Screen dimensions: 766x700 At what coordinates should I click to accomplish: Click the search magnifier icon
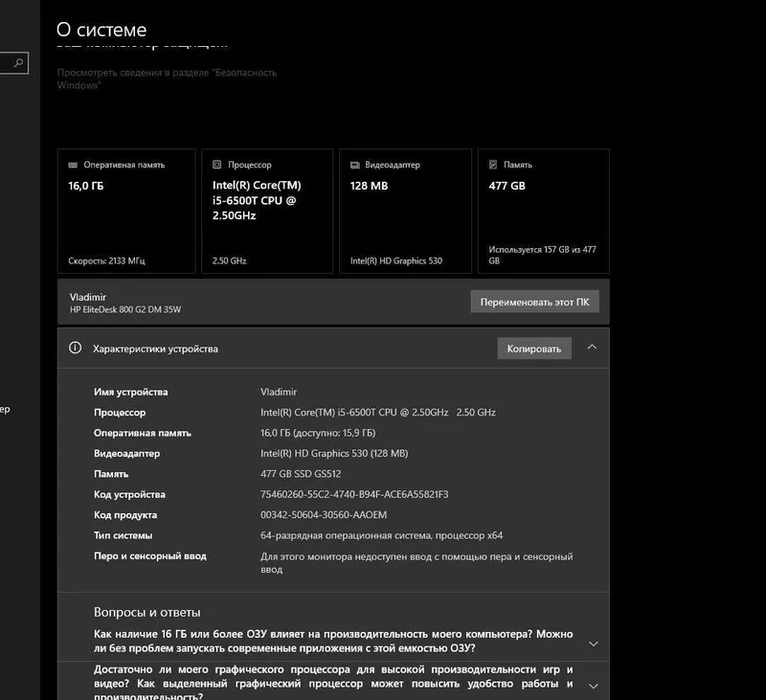[x=18, y=63]
